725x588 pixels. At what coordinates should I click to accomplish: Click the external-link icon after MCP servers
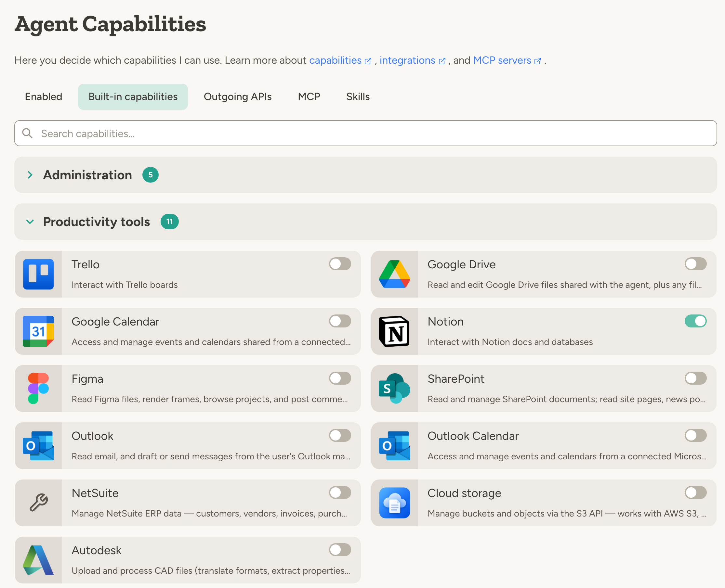[537, 61]
